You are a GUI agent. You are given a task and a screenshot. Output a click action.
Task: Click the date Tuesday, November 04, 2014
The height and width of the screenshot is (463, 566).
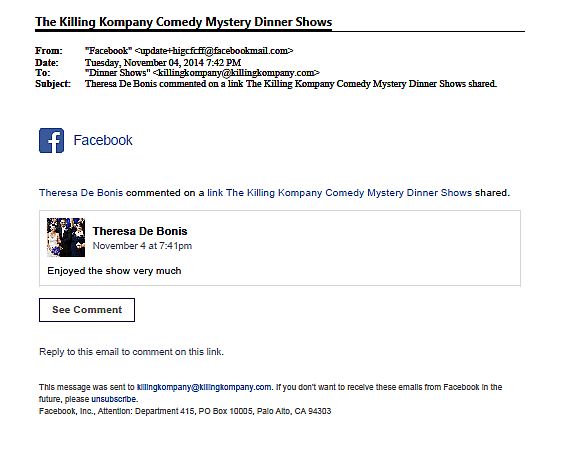[x=144, y=62]
